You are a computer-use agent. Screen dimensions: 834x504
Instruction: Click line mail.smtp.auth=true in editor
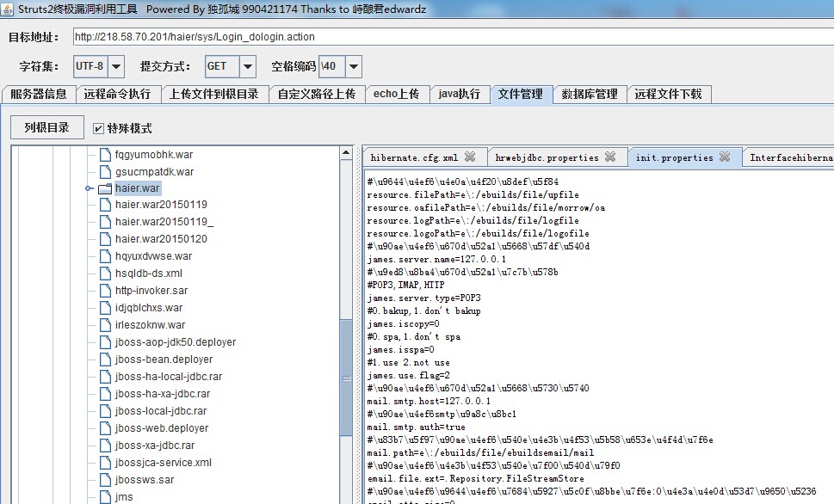click(416, 427)
